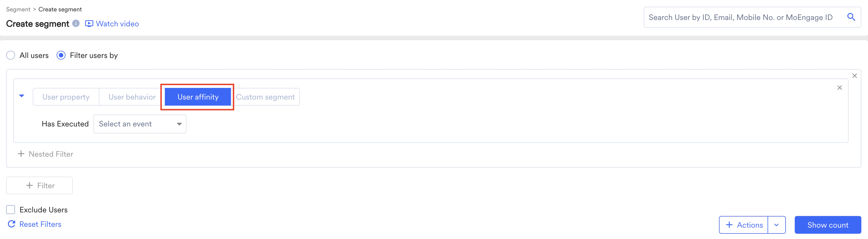Click the info icon beside Create segment
Viewport: 868px width, 239px height.
point(75,24)
